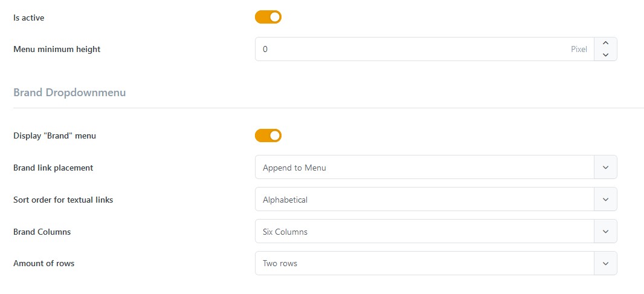The image size is (644, 294).
Task: Click the "Amount of rows" label text
Action: click(x=43, y=264)
